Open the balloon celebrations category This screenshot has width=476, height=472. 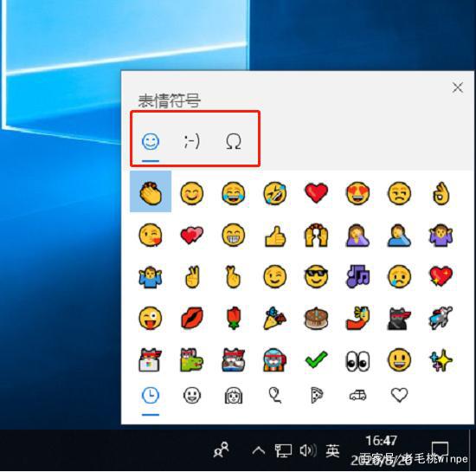tap(275, 396)
